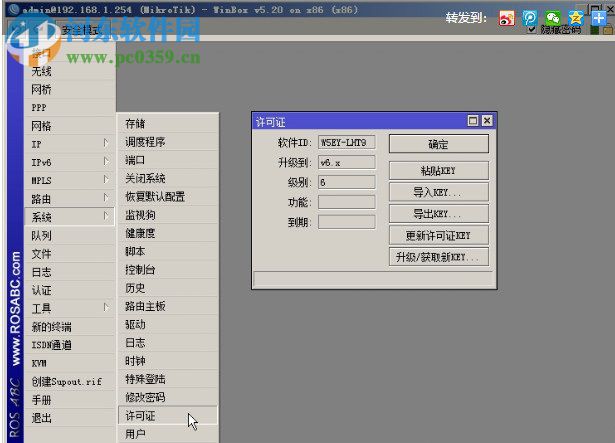Select 许可证 in the submenu
Screen dimensions: 615x443
point(167,416)
